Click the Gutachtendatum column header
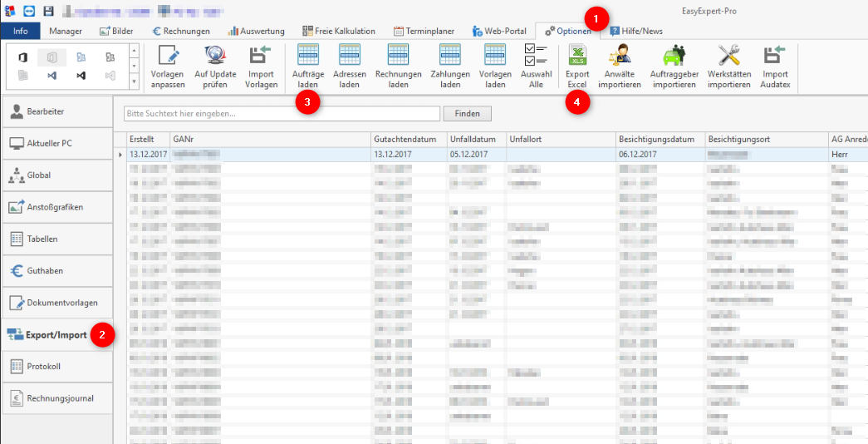The image size is (868, 444). (x=409, y=139)
